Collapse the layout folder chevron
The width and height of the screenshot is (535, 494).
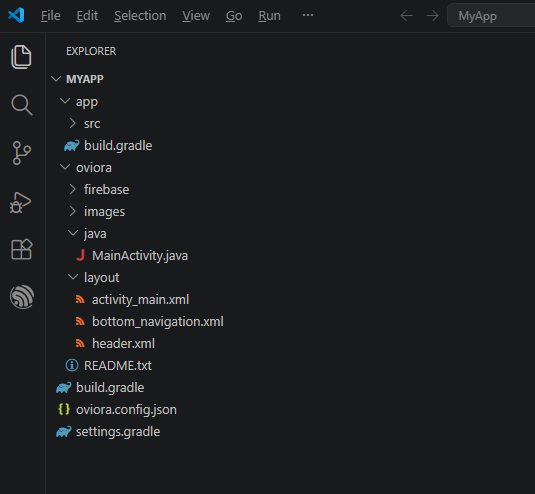tap(73, 277)
